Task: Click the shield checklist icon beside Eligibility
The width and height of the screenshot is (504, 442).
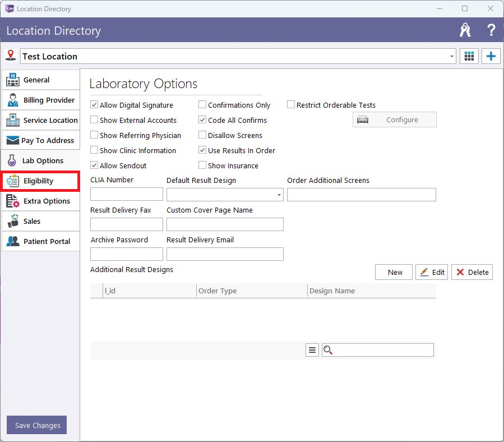Action: tap(12, 181)
